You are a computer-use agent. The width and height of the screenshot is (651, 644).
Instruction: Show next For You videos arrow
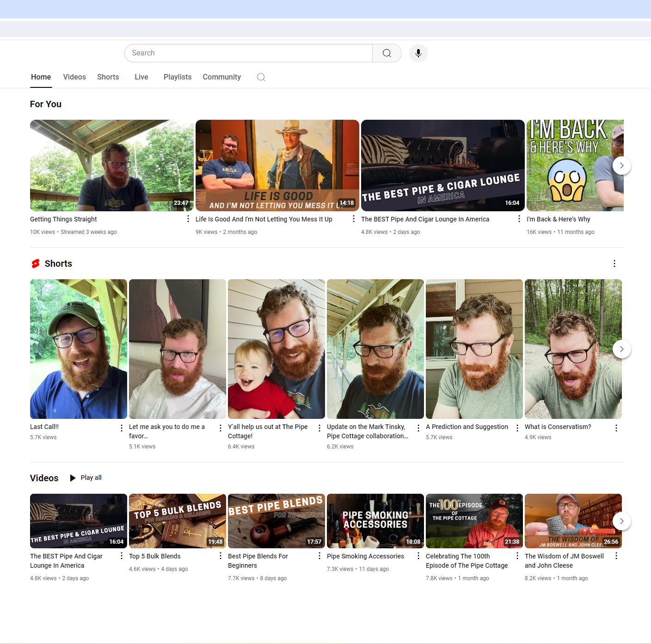click(x=622, y=166)
